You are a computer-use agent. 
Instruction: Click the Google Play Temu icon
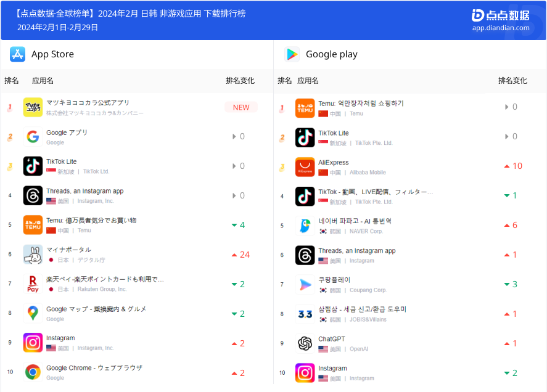[x=305, y=108]
